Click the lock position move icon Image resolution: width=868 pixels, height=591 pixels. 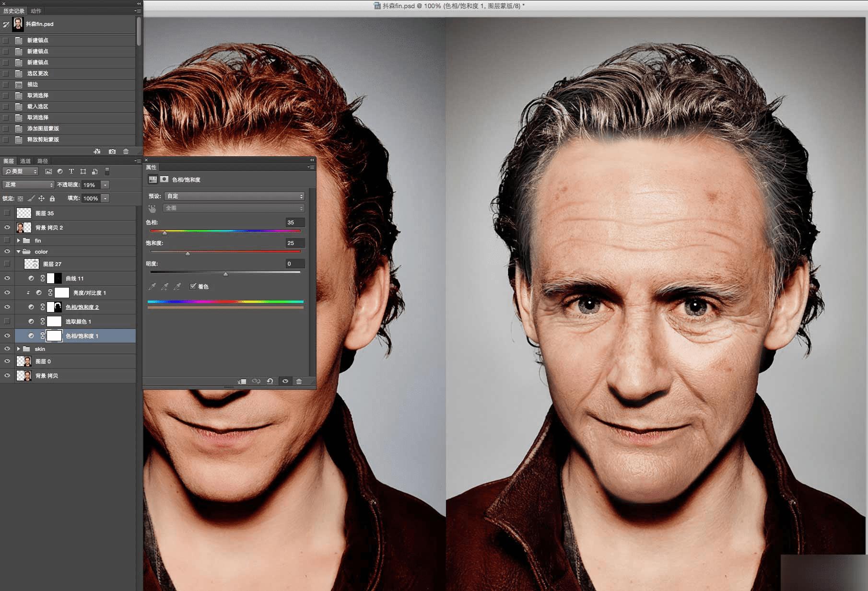pos(42,198)
